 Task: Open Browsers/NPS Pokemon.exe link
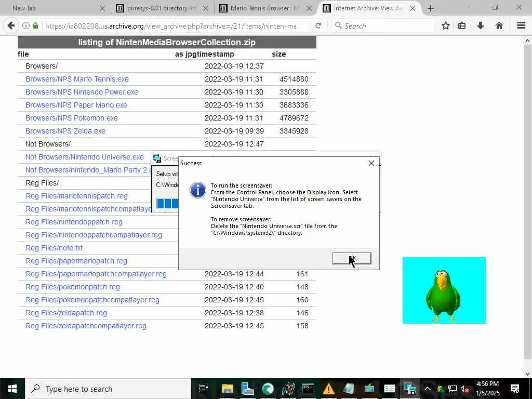(x=72, y=118)
